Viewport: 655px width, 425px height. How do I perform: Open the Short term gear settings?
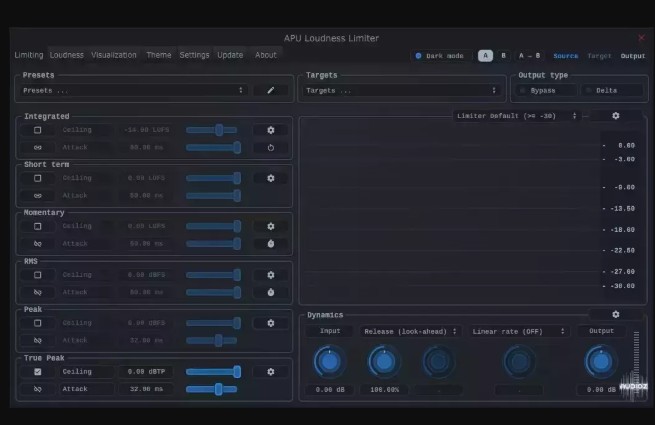[x=270, y=178]
